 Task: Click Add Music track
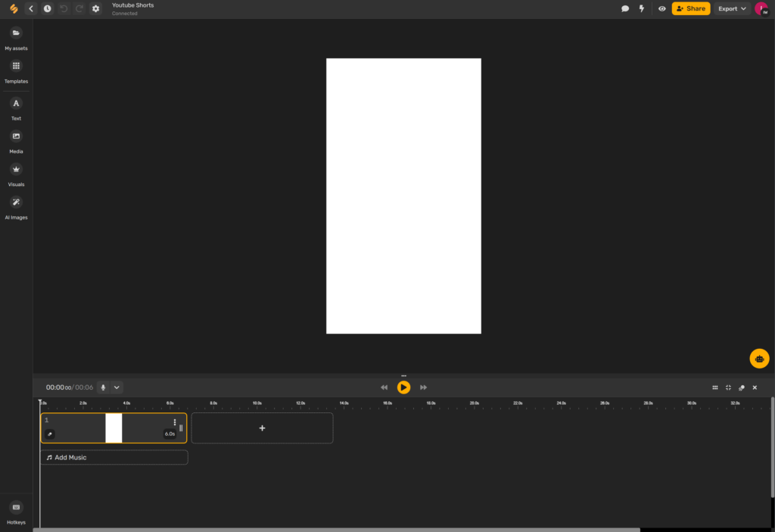114,457
